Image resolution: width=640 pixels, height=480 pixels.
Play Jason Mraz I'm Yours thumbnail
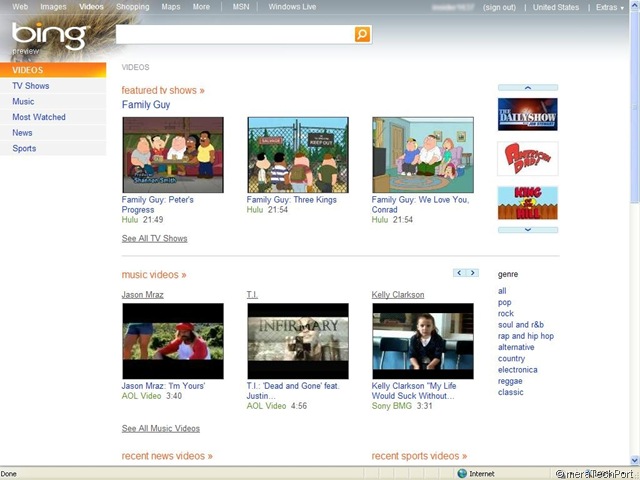coord(173,341)
